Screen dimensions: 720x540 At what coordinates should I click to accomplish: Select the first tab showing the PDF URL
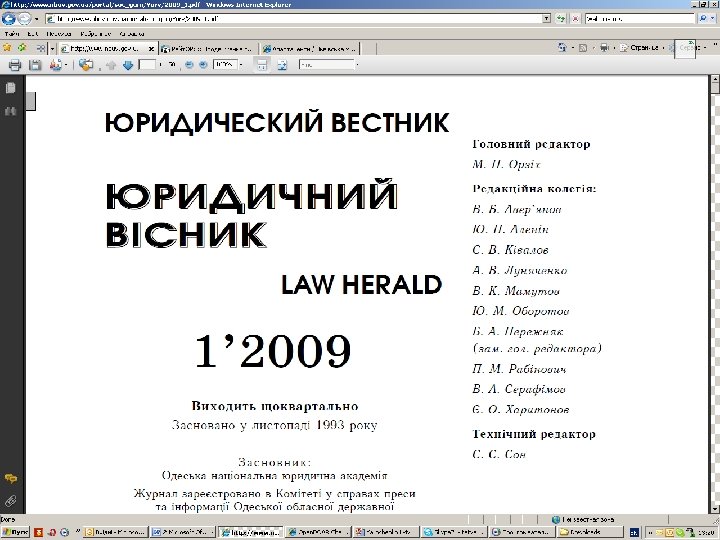[x=107, y=48]
